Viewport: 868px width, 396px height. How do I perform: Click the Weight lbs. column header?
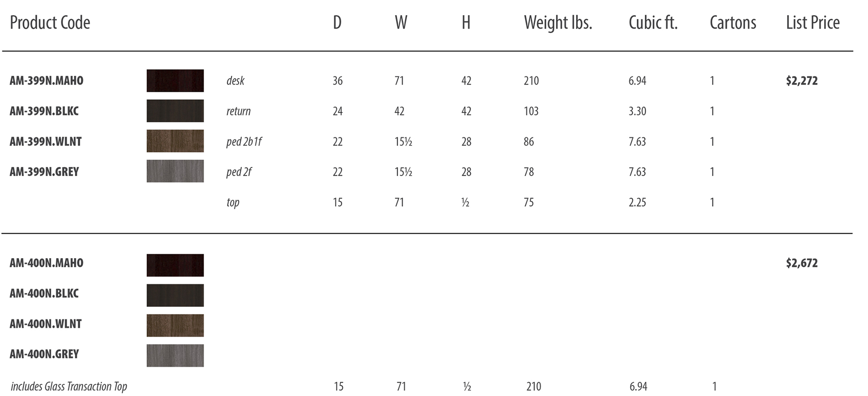(x=558, y=23)
